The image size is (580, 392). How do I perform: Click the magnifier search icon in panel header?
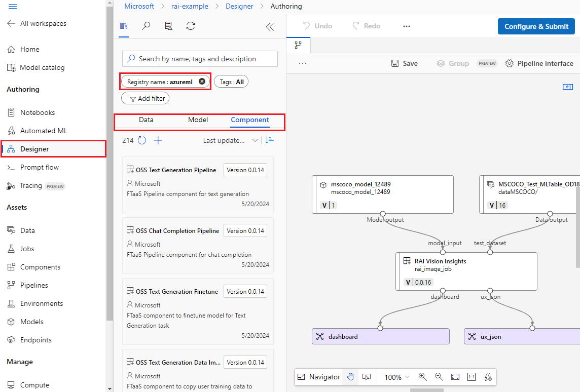[146, 26]
